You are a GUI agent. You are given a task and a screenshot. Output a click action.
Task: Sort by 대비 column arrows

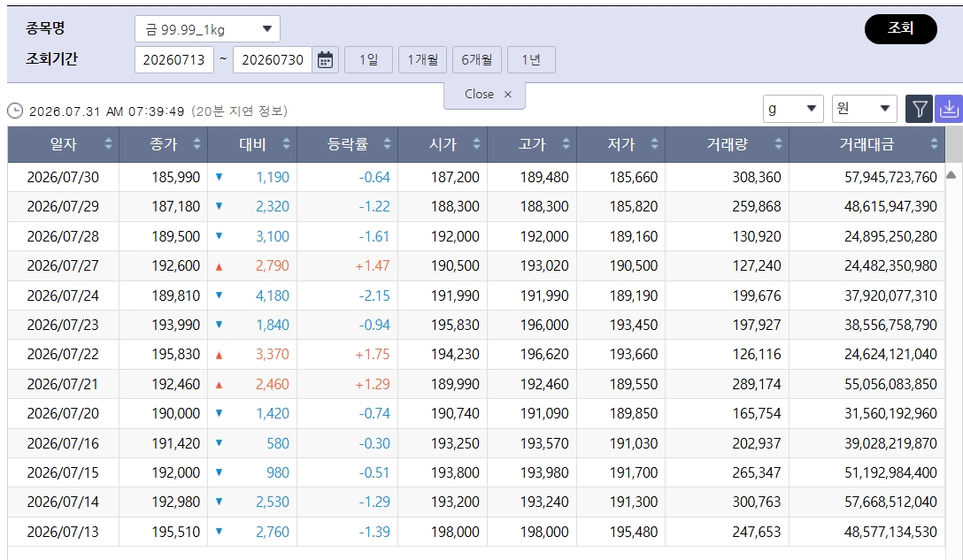coord(286,143)
